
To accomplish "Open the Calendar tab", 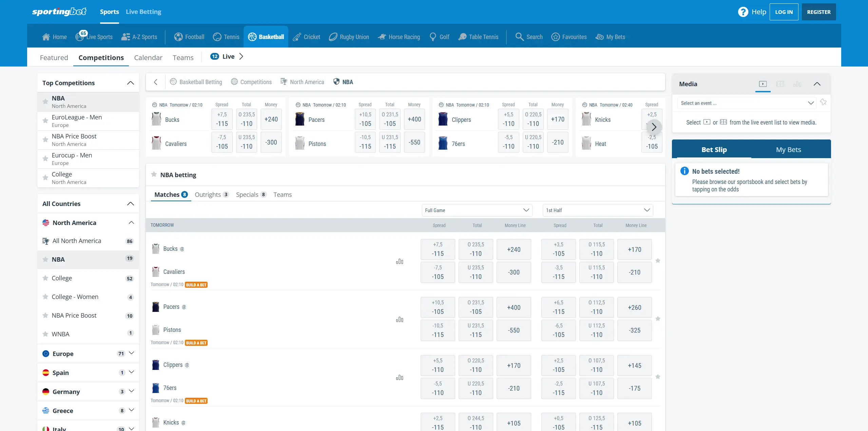I will click(148, 57).
